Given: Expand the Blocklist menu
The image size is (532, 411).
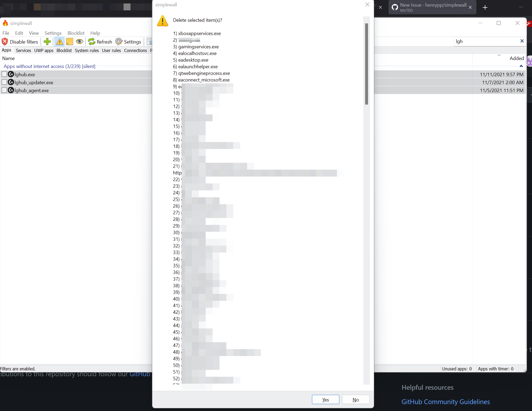Looking at the screenshot, I should point(76,33).
